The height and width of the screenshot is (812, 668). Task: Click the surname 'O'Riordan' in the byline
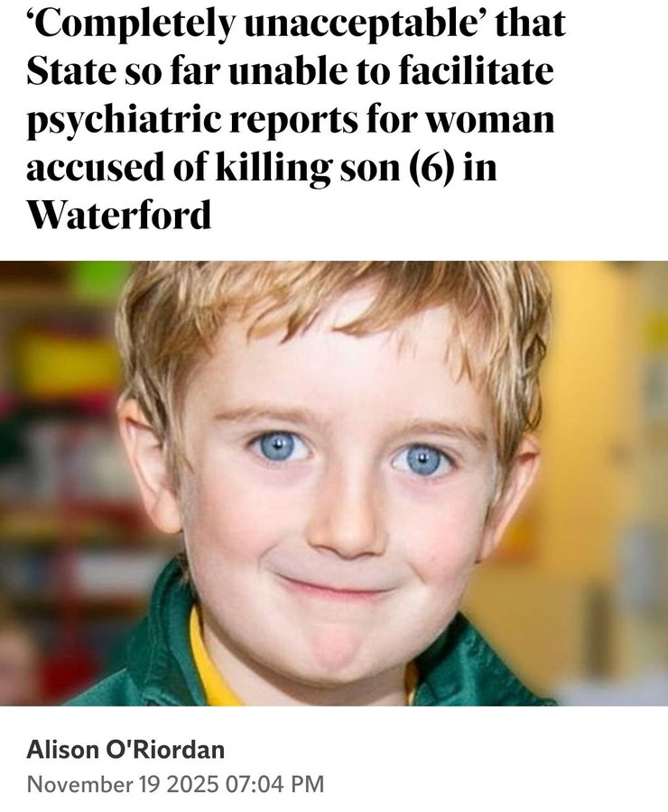tap(165, 750)
